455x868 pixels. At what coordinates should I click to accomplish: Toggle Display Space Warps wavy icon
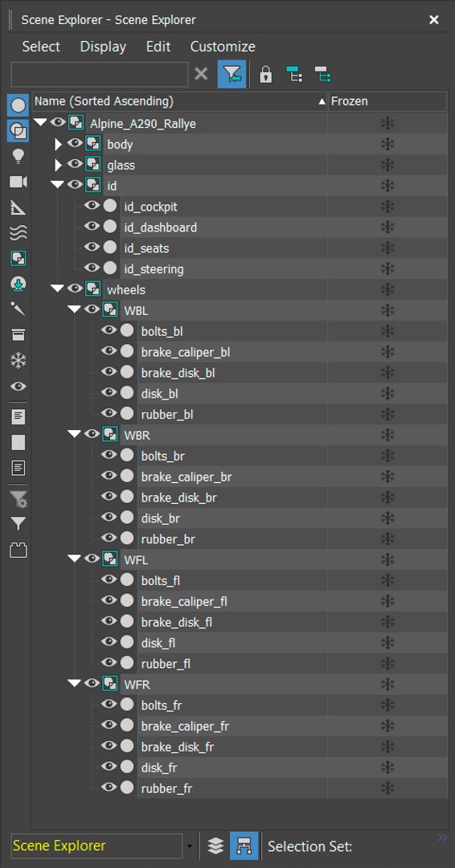[18, 233]
